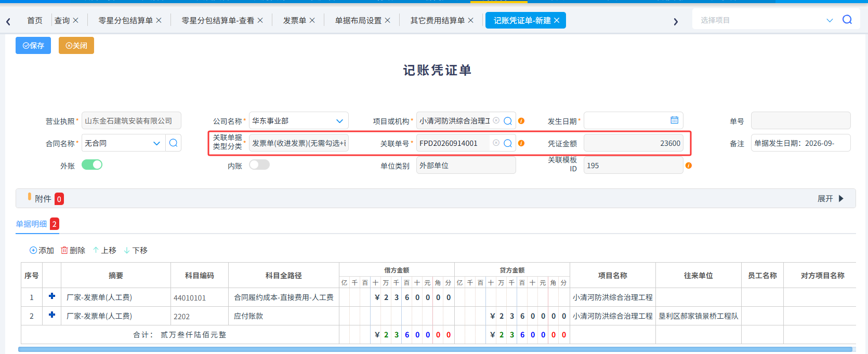Close the 发票单 tab

(312, 20)
